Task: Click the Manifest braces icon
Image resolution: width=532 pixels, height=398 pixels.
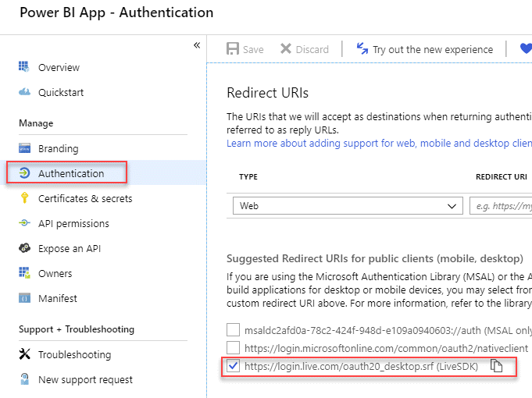Action: tap(24, 298)
